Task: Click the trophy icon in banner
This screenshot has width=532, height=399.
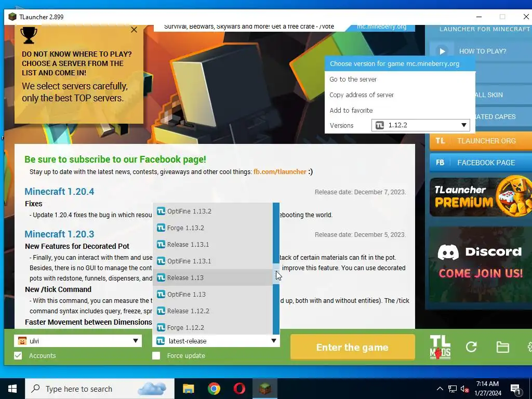Action: (x=29, y=35)
